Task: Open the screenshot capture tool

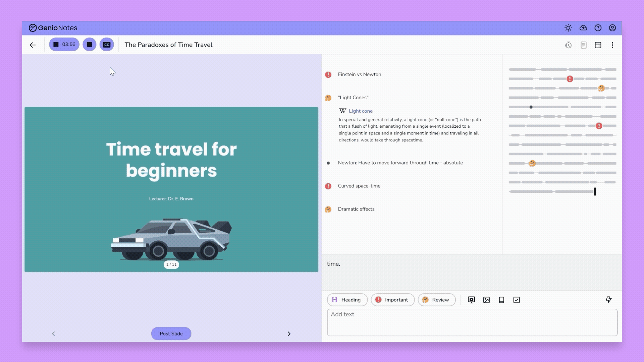Action: point(471,300)
